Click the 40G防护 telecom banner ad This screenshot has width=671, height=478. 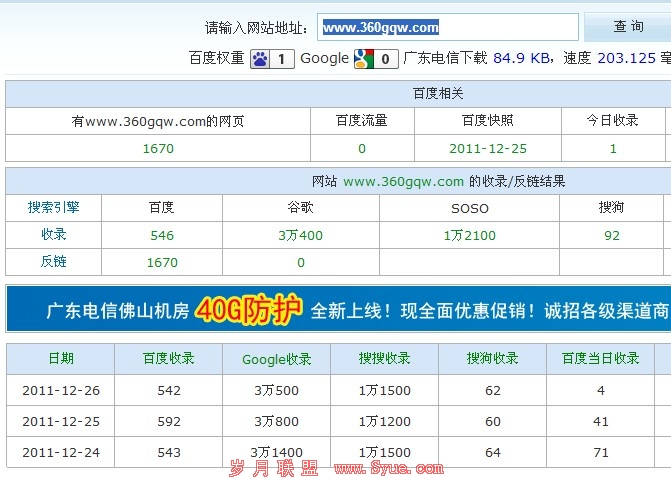(x=338, y=309)
